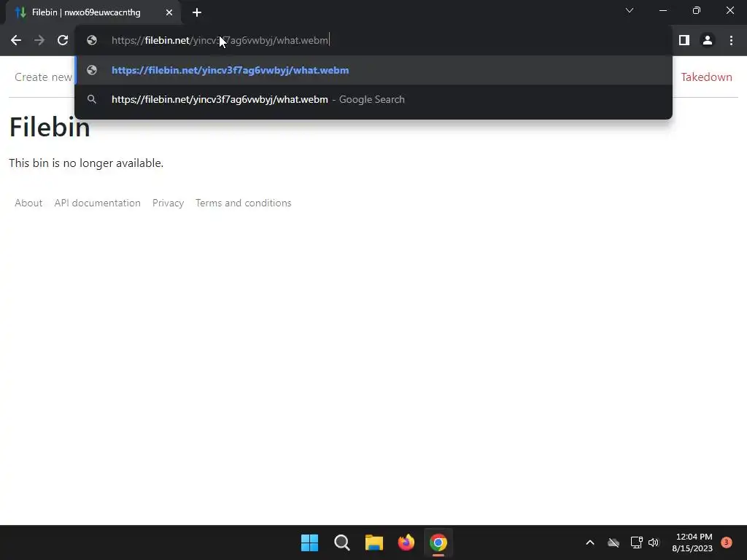
Task: Click the search magnifier icon in the suggestion row
Action: click(92, 99)
